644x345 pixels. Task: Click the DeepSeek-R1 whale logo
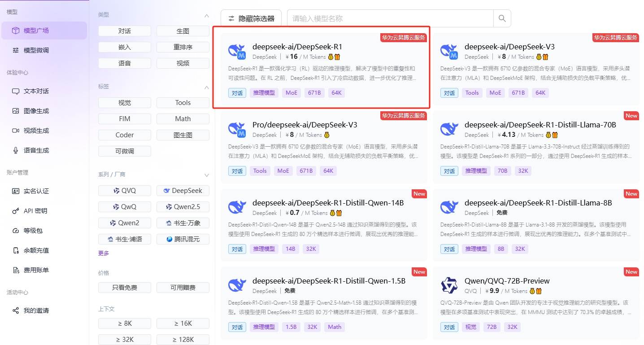click(237, 52)
